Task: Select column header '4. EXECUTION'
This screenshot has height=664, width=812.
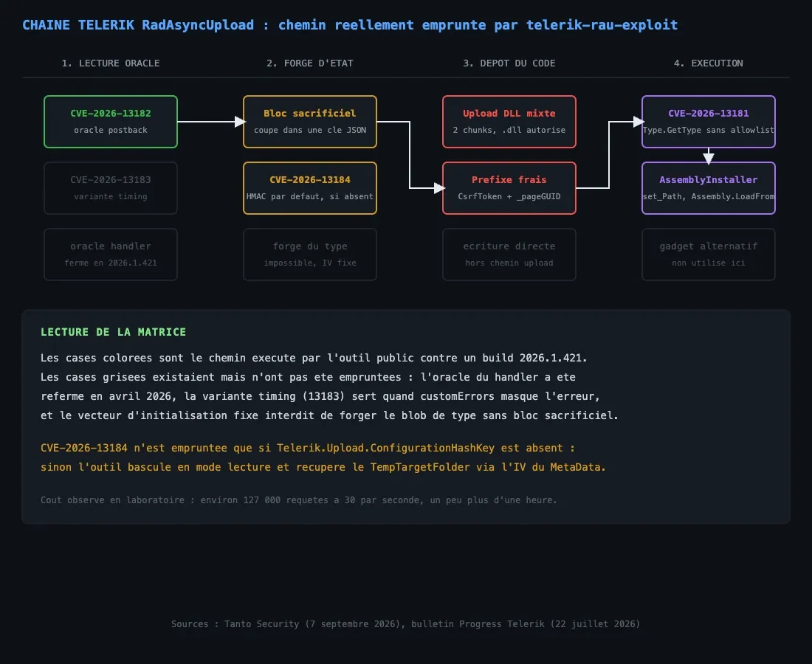Action: pos(709,63)
